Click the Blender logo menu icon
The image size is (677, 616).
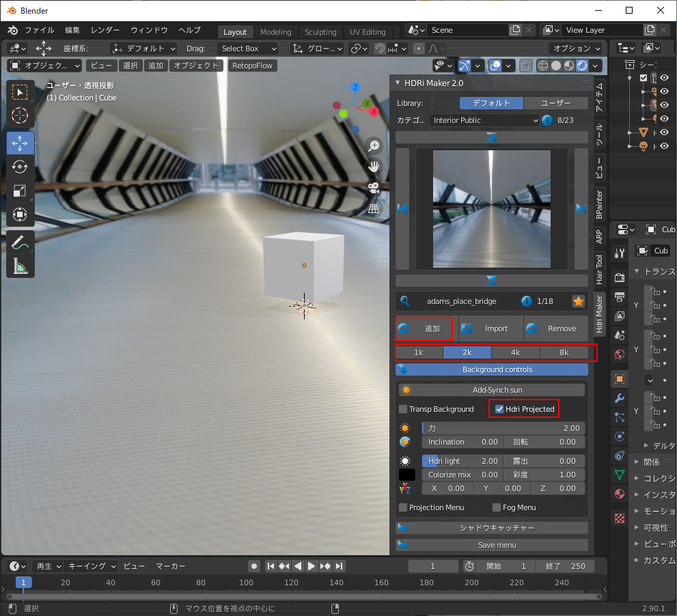click(x=12, y=30)
